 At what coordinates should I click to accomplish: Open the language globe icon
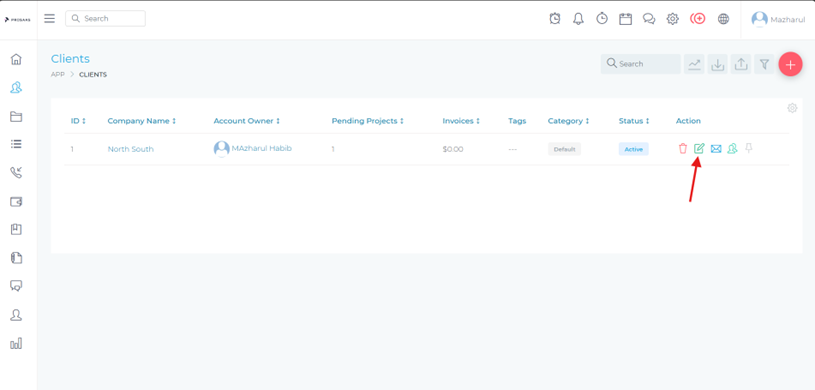pyautogui.click(x=723, y=19)
